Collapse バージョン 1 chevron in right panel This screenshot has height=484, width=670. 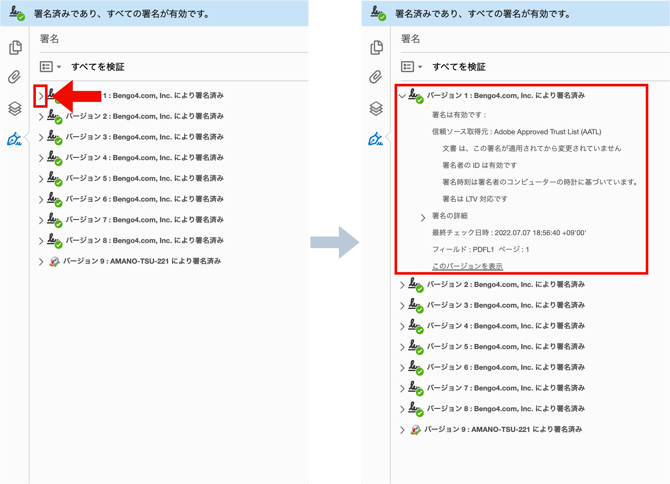click(x=402, y=96)
